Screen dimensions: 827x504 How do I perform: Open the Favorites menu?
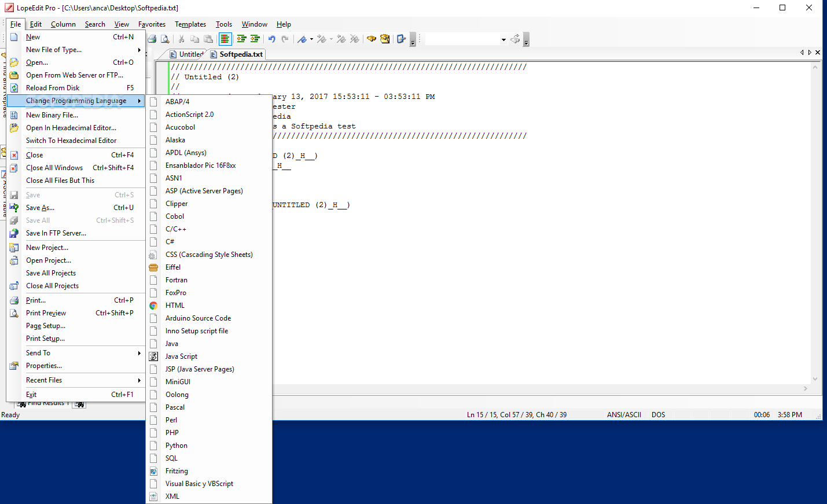(152, 24)
